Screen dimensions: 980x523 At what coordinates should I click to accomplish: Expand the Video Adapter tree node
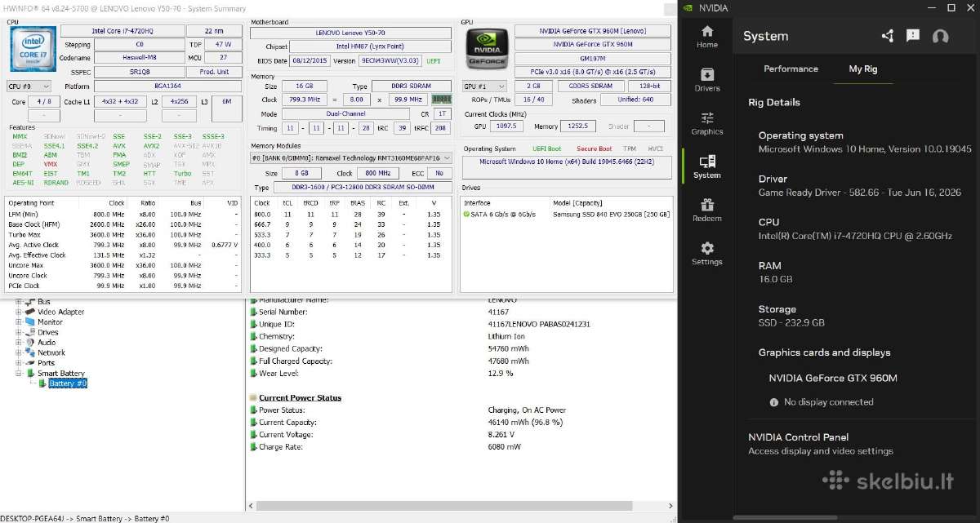[x=19, y=312]
